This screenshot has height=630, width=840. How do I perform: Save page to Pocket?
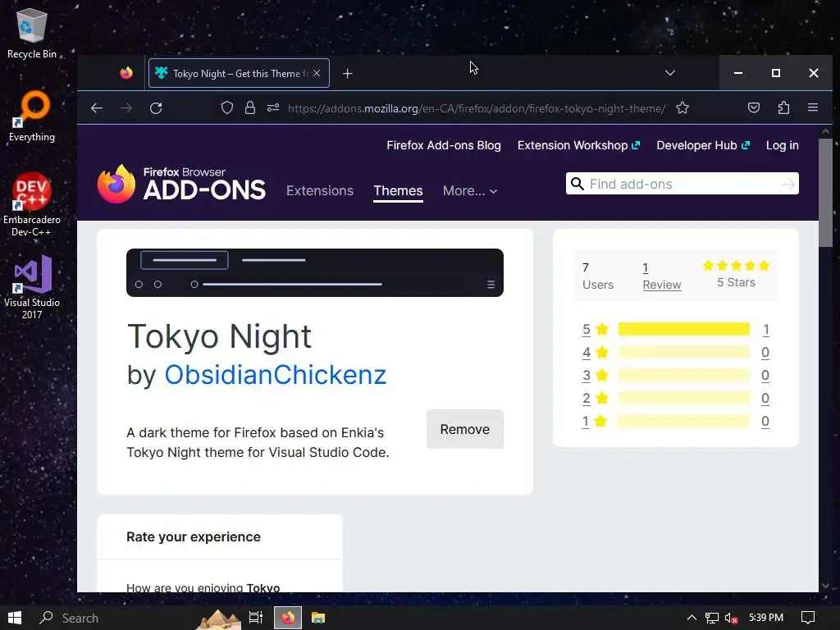(754, 108)
